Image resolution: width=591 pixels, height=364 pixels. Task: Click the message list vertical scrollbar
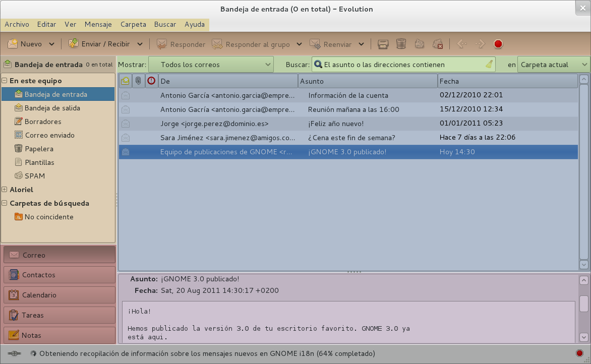(583, 171)
